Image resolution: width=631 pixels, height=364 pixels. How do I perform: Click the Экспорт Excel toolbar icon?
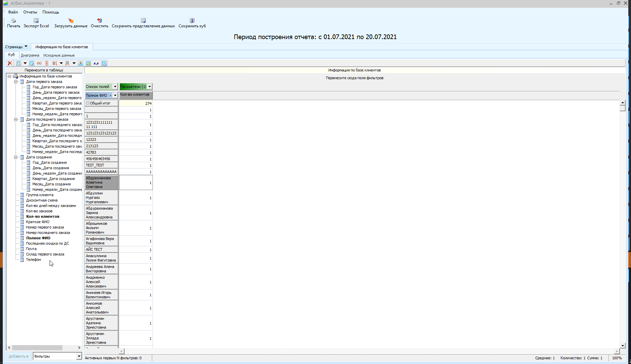tap(36, 21)
